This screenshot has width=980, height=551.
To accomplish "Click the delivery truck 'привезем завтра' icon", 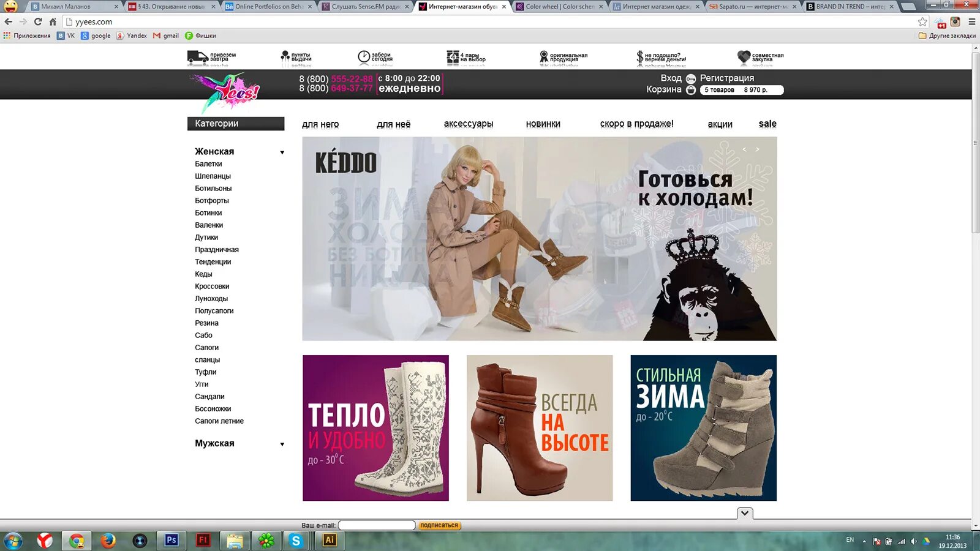I will pyautogui.click(x=197, y=58).
